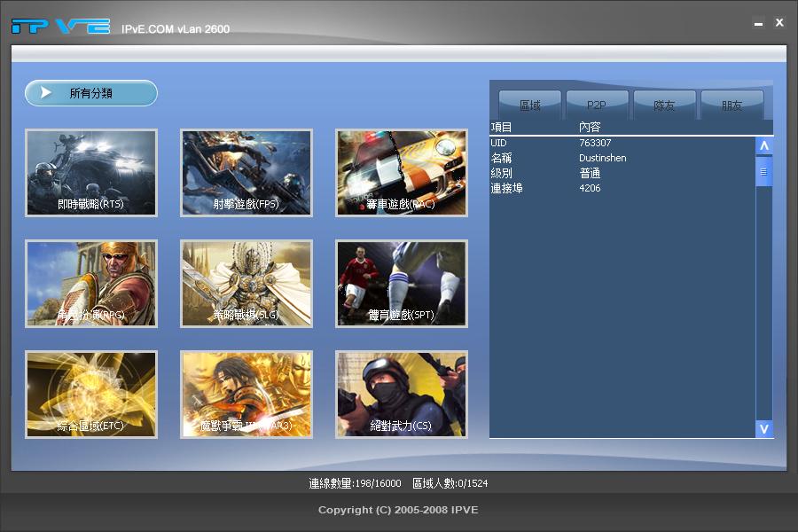Switch to the 隊友 teammates tab
798x532 pixels.
[664, 105]
